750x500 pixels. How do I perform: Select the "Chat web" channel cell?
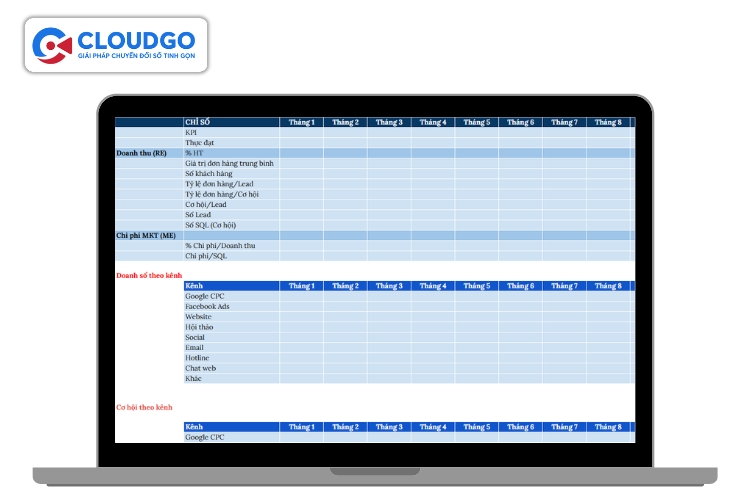click(x=201, y=368)
